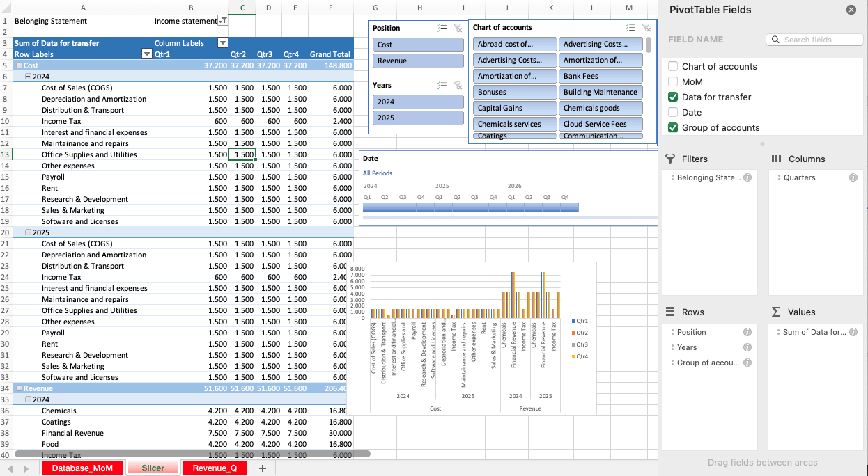868x476 pixels.
Task: Collapse the Cost group in pivot table
Action: tap(18, 65)
